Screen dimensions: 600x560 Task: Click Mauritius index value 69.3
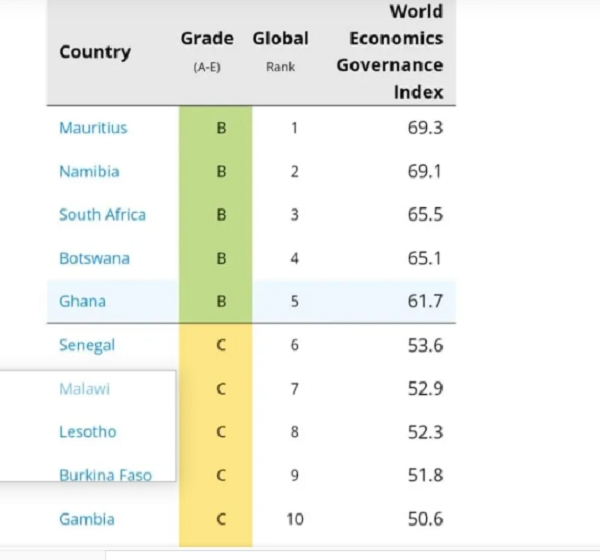pos(422,128)
